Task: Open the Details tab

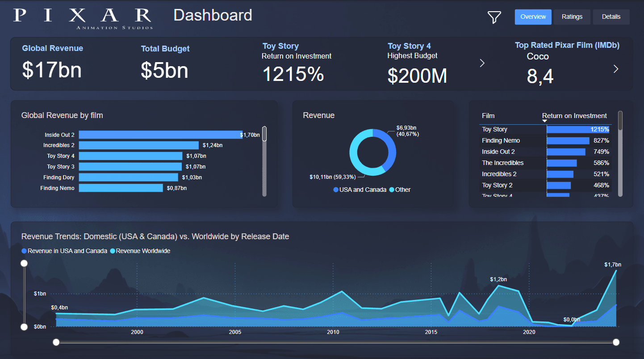Action: click(x=611, y=17)
